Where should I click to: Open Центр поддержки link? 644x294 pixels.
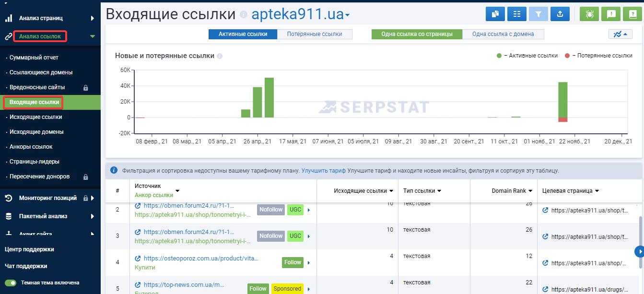pos(29,249)
